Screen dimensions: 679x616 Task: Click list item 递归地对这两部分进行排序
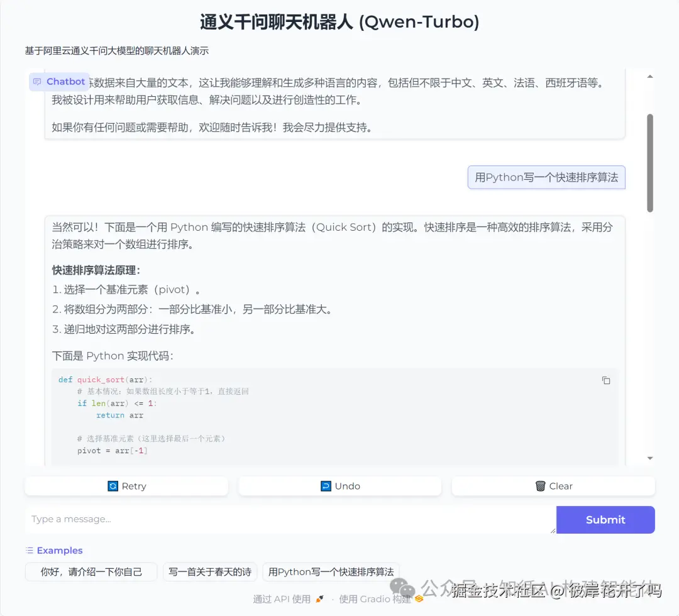point(124,329)
